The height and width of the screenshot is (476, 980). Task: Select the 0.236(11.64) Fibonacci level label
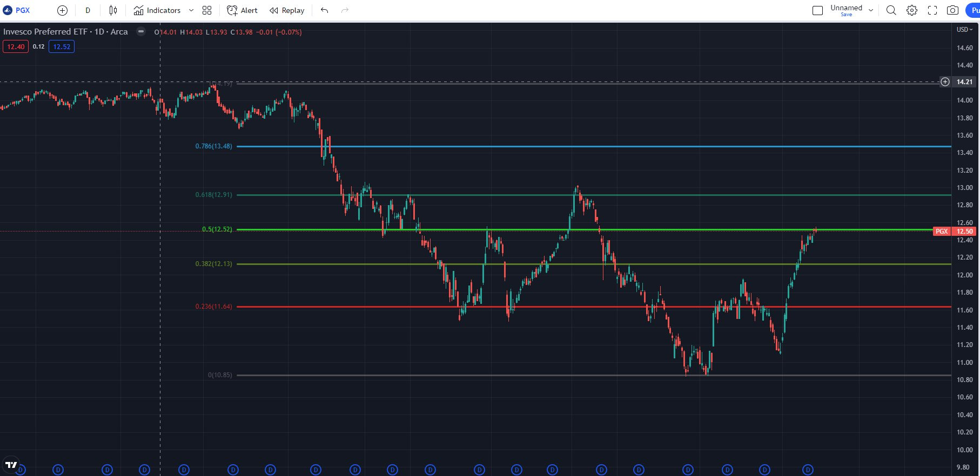(x=214, y=307)
